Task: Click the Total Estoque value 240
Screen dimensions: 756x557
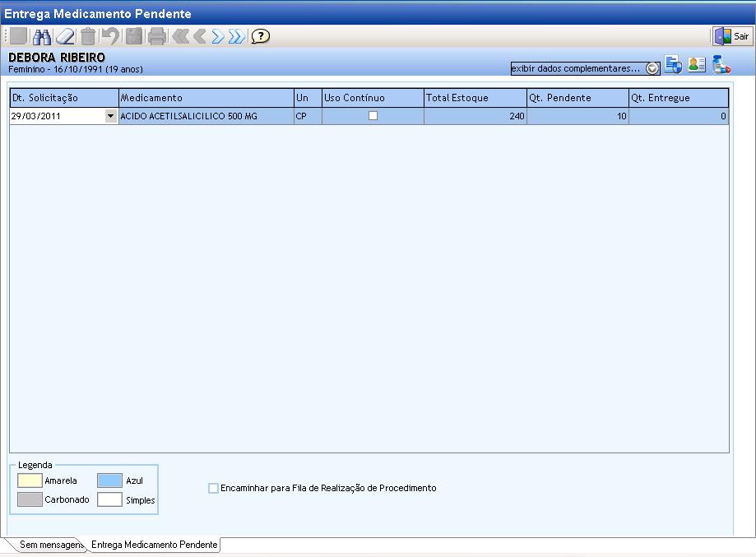Action: pyautogui.click(x=475, y=116)
